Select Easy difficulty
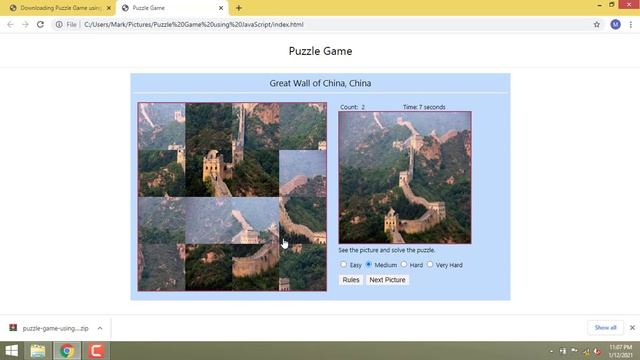This screenshot has width=640, height=360. [344, 264]
